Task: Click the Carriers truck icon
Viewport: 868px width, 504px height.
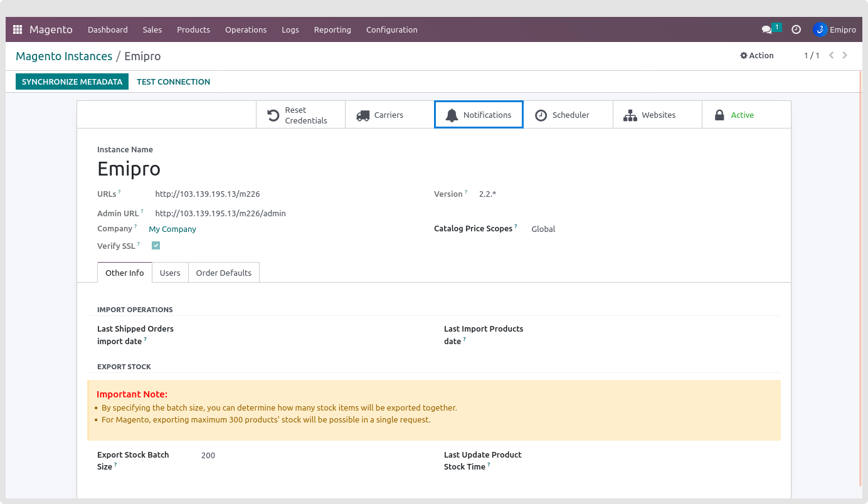Action: [x=363, y=115]
